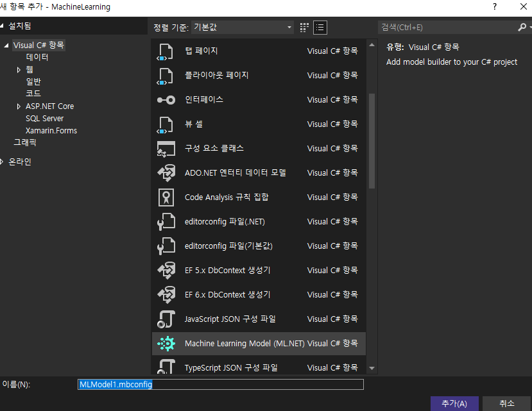Select the 플라이아웃 페이지 item name

216,75
